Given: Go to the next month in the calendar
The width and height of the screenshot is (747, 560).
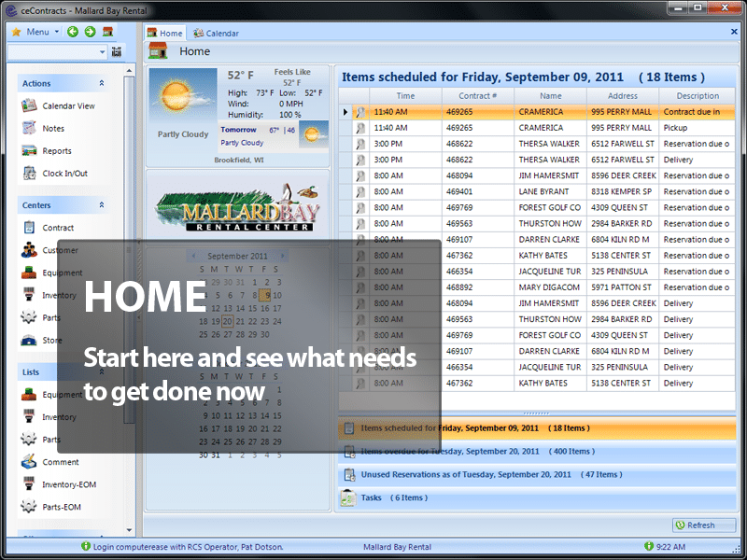Looking at the screenshot, I should (x=283, y=256).
